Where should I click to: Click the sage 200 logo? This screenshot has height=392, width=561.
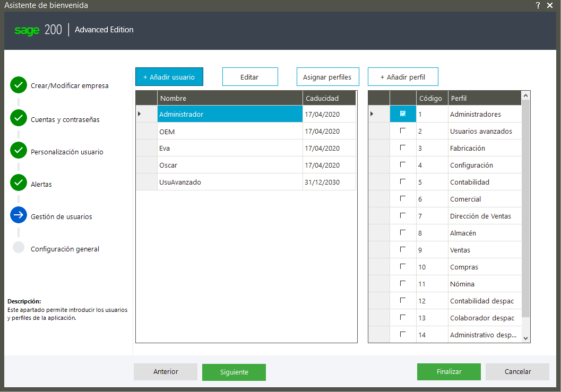(x=38, y=30)
